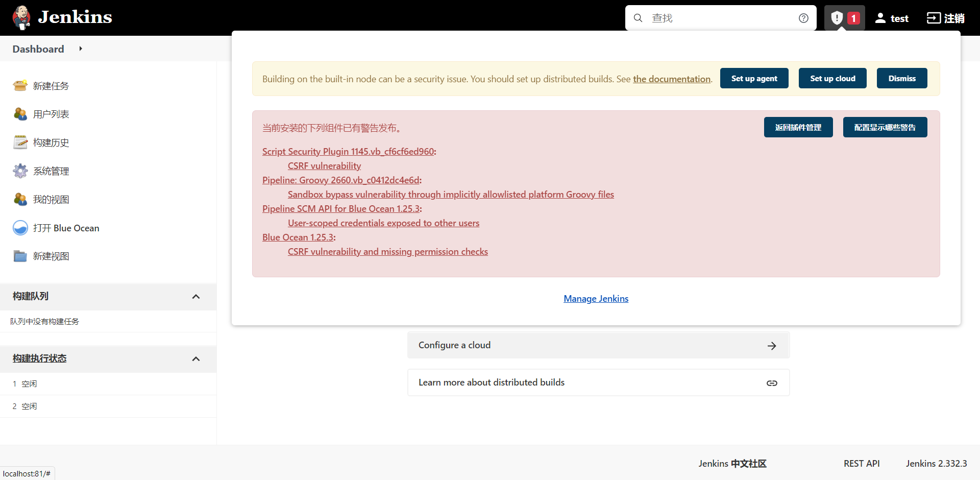Open 打开 Blue Ocean sidebar entry
980x480 pixels.
[x=66, y=228]
